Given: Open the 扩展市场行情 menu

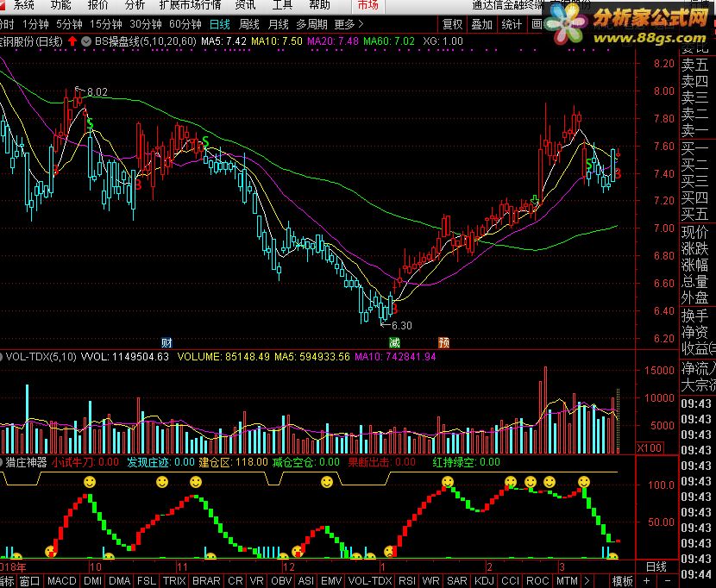Looking at the screenshot, I should tap(191, 5).
